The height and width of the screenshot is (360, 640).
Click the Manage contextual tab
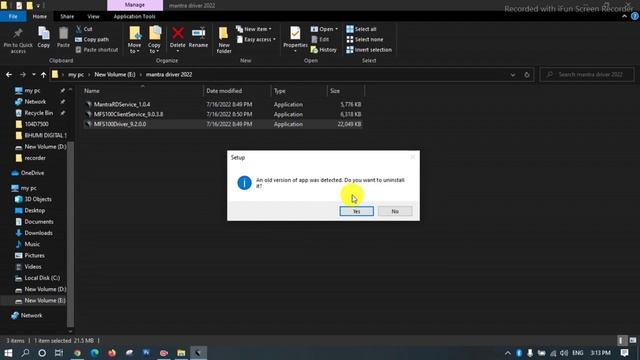click(x=135, y=5)
